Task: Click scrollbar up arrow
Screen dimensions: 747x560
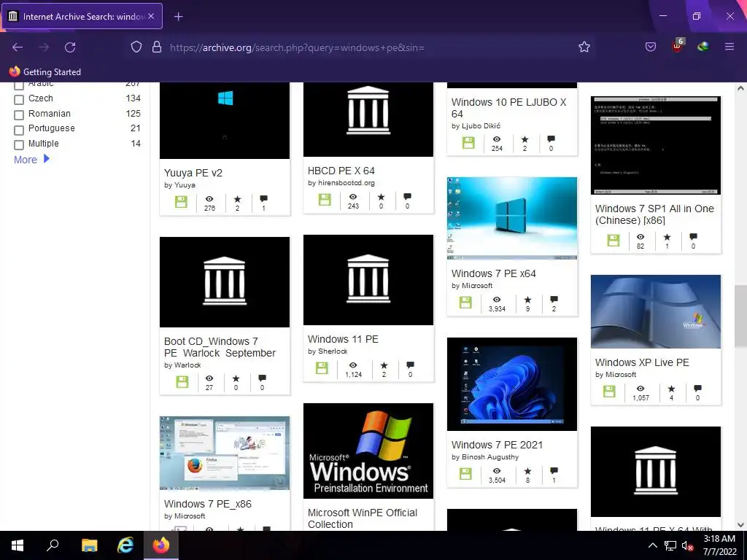Action: click(x=740, y=88)
